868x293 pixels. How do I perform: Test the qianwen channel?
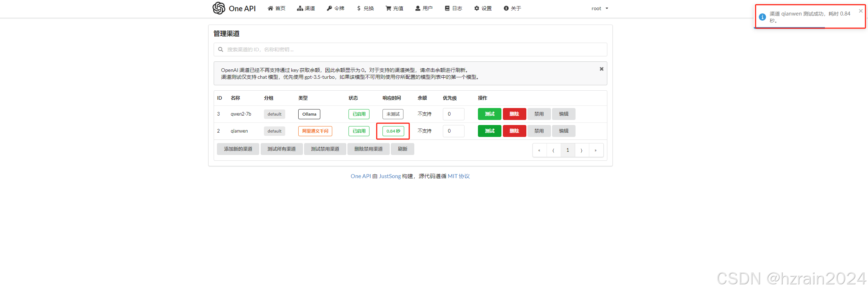pyautogui.click(x=489, y=131)
